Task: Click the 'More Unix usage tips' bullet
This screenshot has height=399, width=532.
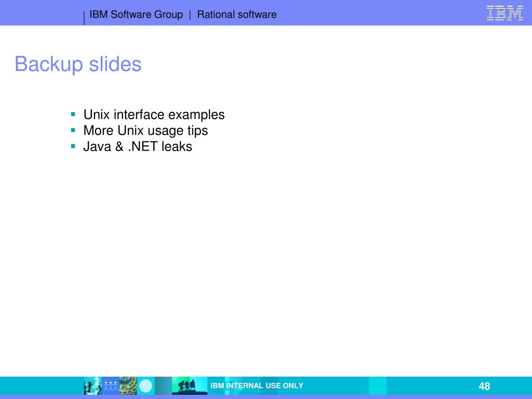Action: (x=145, y=130)
